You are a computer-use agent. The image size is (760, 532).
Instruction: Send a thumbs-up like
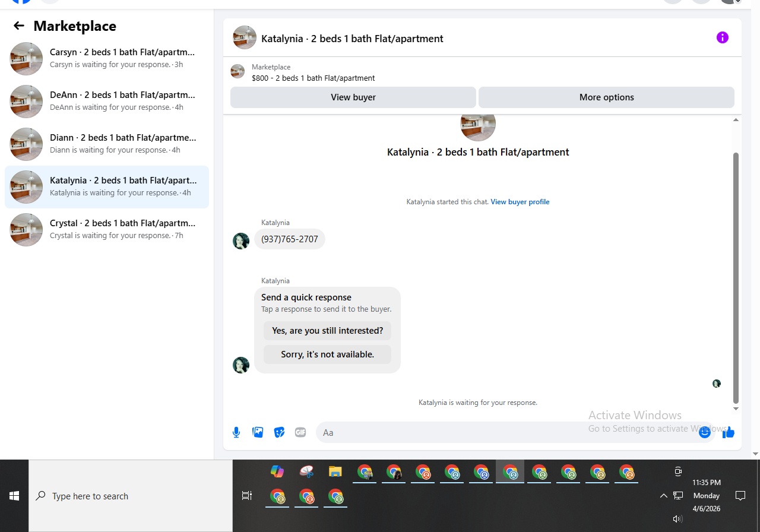(729, 432)
